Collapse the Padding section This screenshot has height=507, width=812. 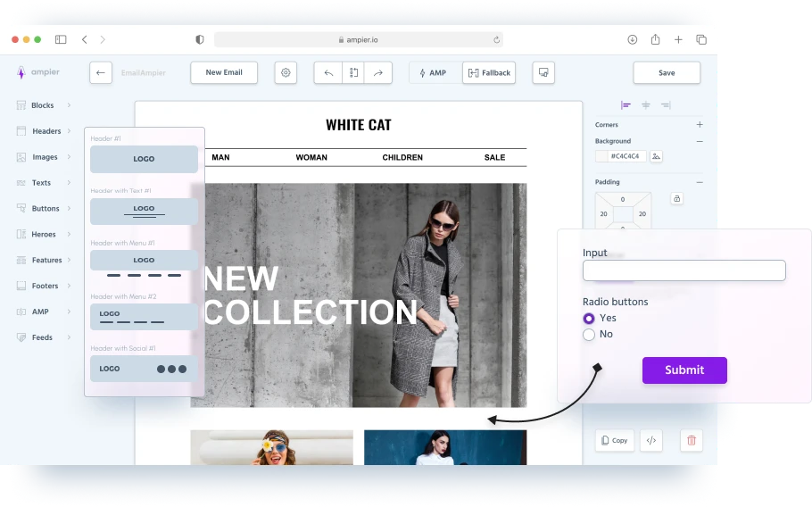tap(700, 182)
